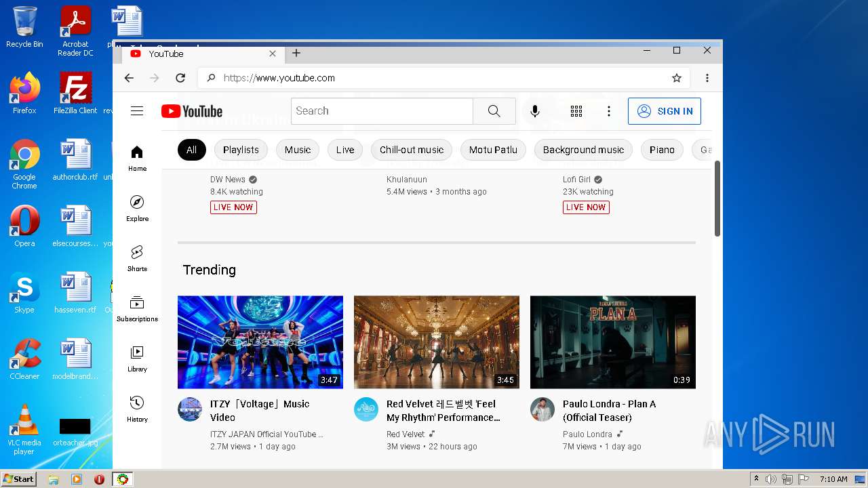868x488 pixels.
Task: Open VLC media player desktop shortcut
Action: point(24,430)
